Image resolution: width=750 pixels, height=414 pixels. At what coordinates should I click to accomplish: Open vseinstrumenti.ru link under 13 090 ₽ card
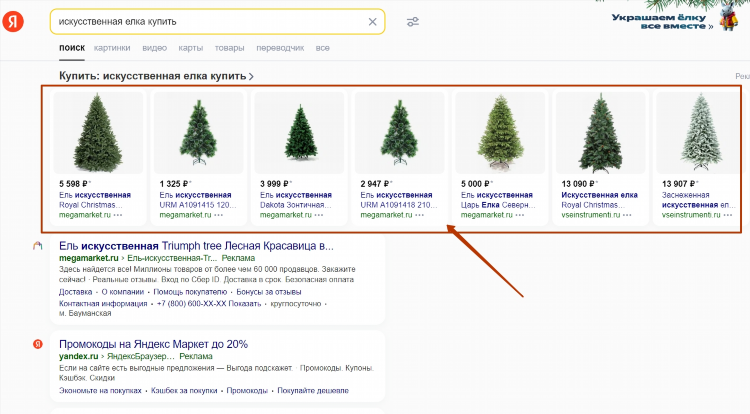tap(590, 215)
